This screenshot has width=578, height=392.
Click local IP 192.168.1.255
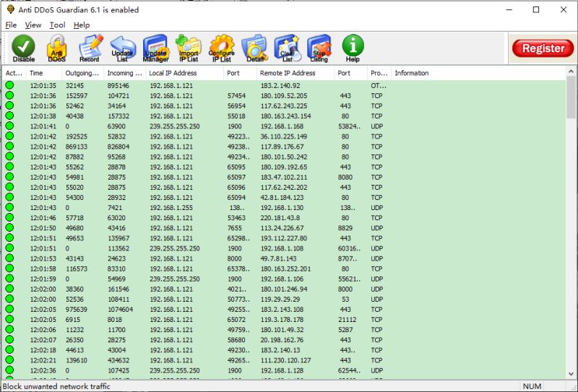(171, 208)
